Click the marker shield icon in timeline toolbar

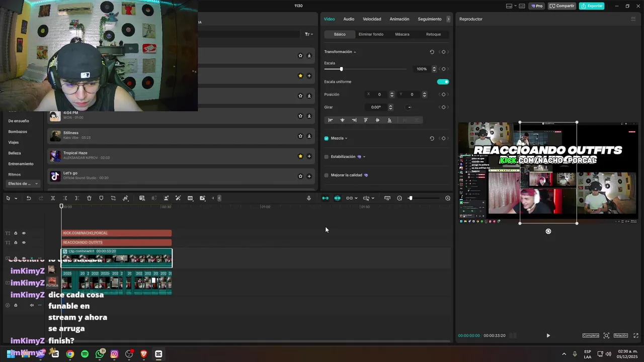101,198
